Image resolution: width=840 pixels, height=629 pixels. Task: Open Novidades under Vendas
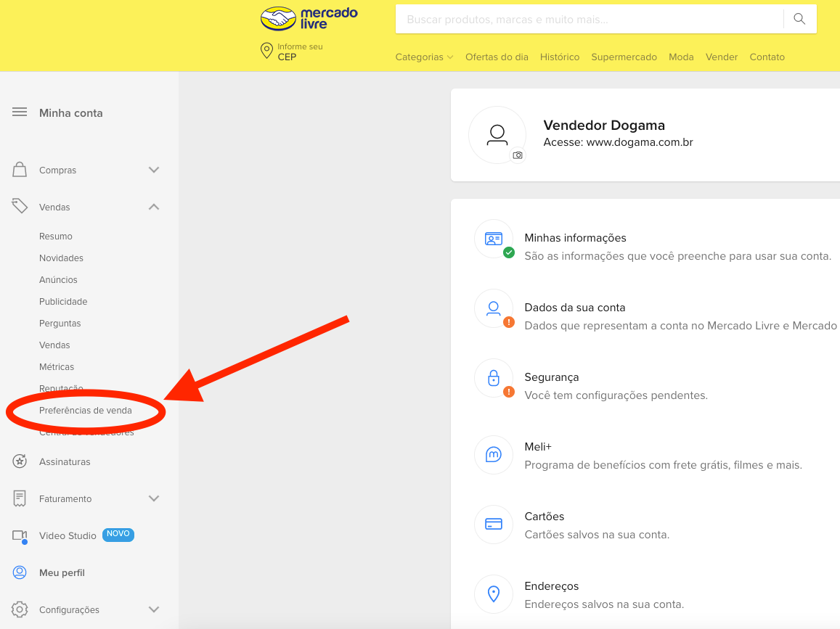click(x=61, y=258)
